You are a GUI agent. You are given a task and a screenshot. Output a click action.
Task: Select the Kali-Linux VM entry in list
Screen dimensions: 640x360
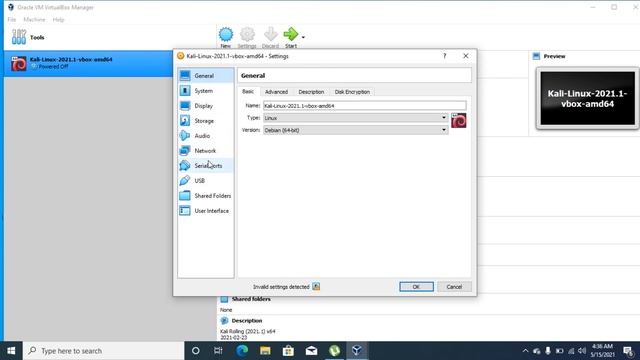coord(88,63)
